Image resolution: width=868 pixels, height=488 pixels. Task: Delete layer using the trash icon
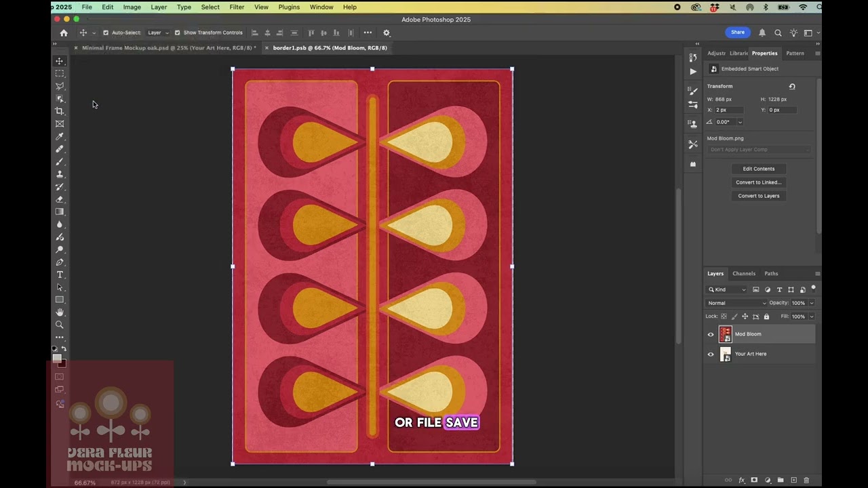tap(806, 480)
